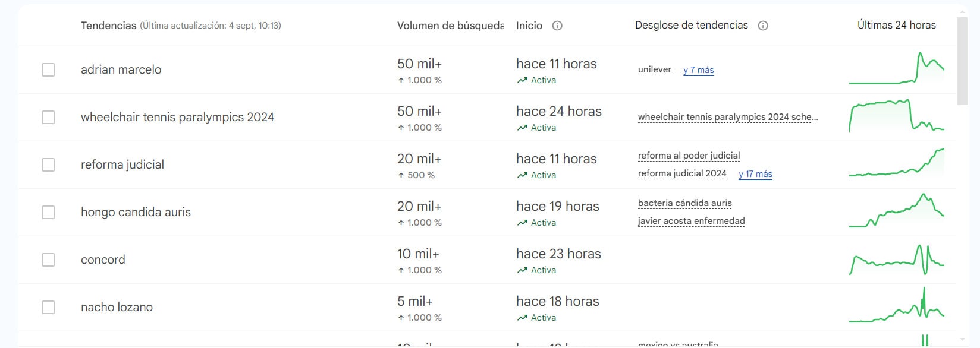The height and width of the screenshot is (348, 980).
Task: Open the unilever related query link
Action: tap(654, 69)
